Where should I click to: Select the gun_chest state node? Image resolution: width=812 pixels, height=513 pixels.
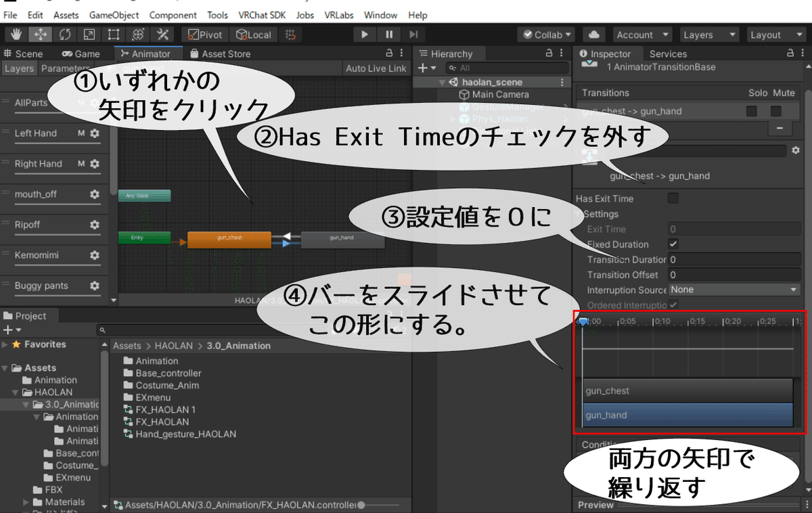(229, 239)
